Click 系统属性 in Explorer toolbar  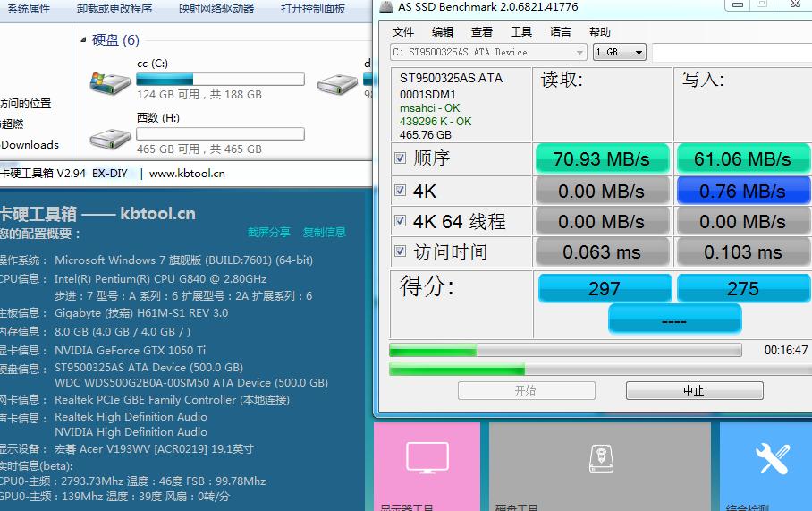point(29,9)
